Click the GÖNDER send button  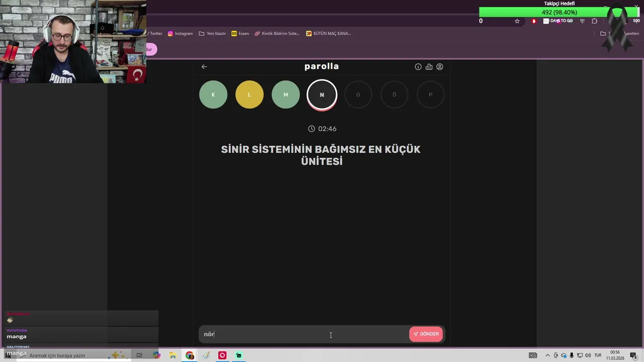[x=426, y=334]
